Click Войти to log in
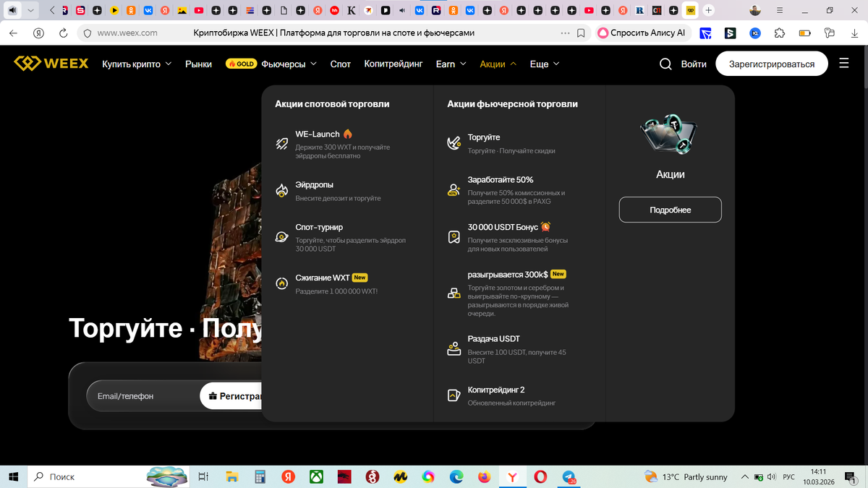This screenshot has height=488, width=868. (694, 64)
